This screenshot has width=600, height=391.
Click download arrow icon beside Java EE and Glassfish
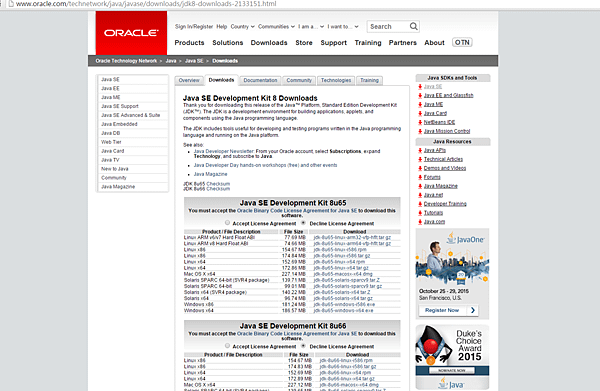[420, 96]
